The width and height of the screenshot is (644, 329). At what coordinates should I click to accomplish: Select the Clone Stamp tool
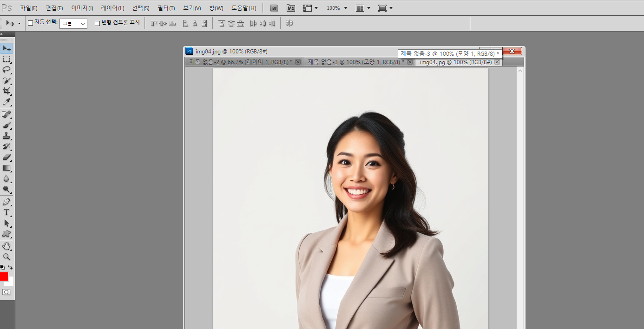7,136
